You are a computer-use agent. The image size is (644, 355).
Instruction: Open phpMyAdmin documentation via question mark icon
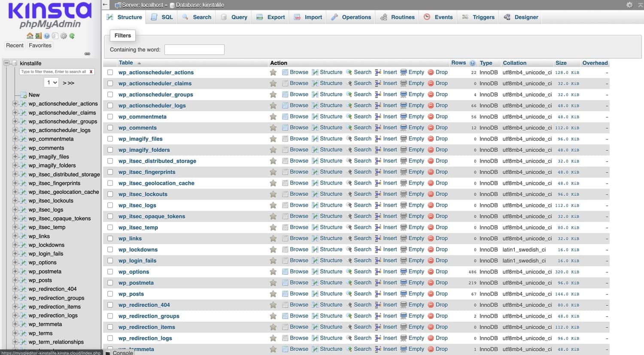click(47, 36)
